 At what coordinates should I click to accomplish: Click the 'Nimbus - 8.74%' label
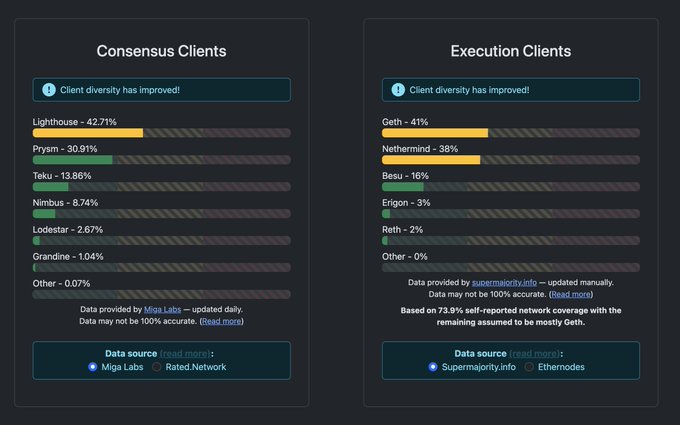pos(65,203)
